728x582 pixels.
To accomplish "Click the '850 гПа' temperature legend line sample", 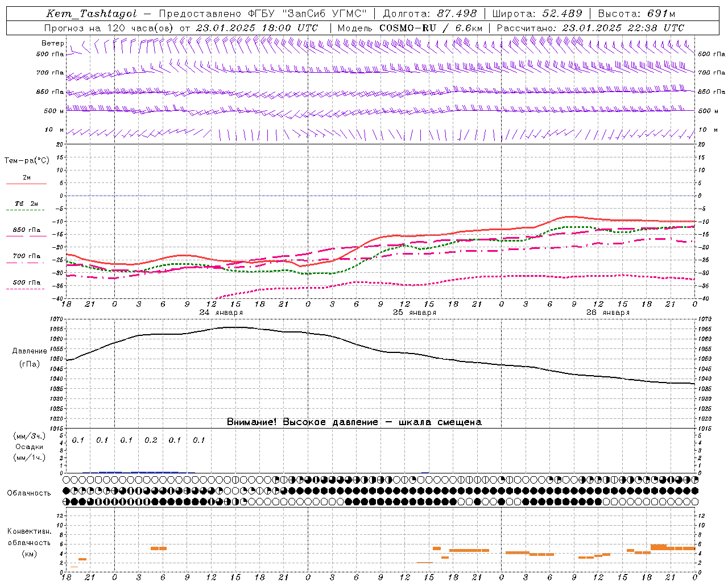I will tap(26, 236).
